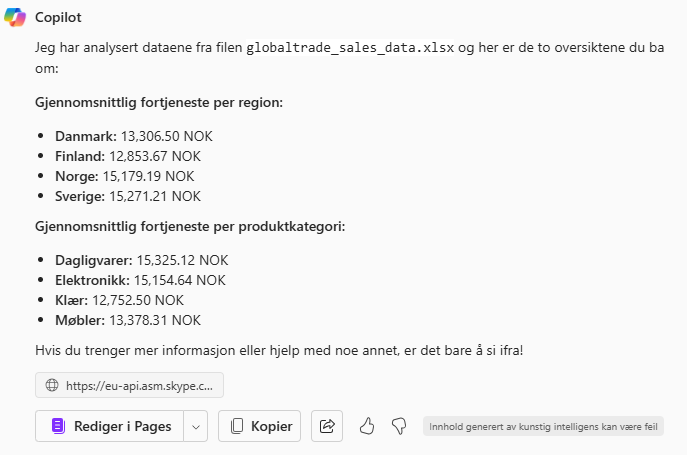Image resolution: width=687 pixels, height=455 pixels.
Task: Click the share response icon
Action: click(x=327, y=426)
